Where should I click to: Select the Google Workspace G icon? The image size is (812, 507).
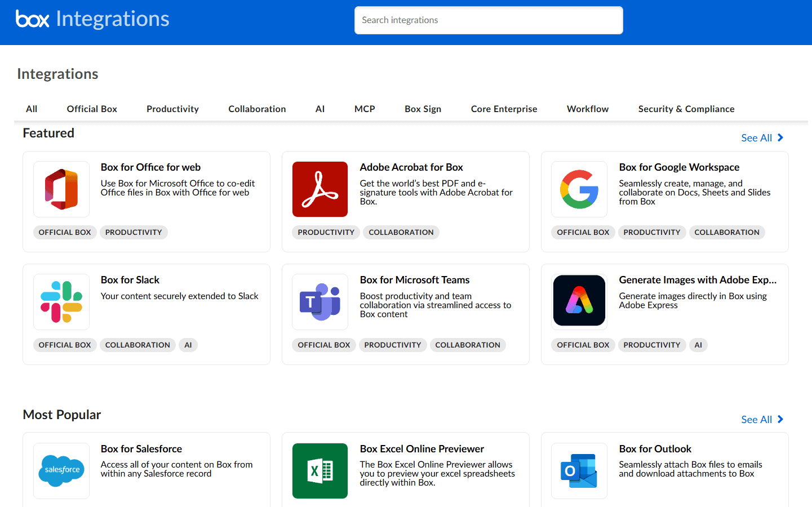(579, 189)
